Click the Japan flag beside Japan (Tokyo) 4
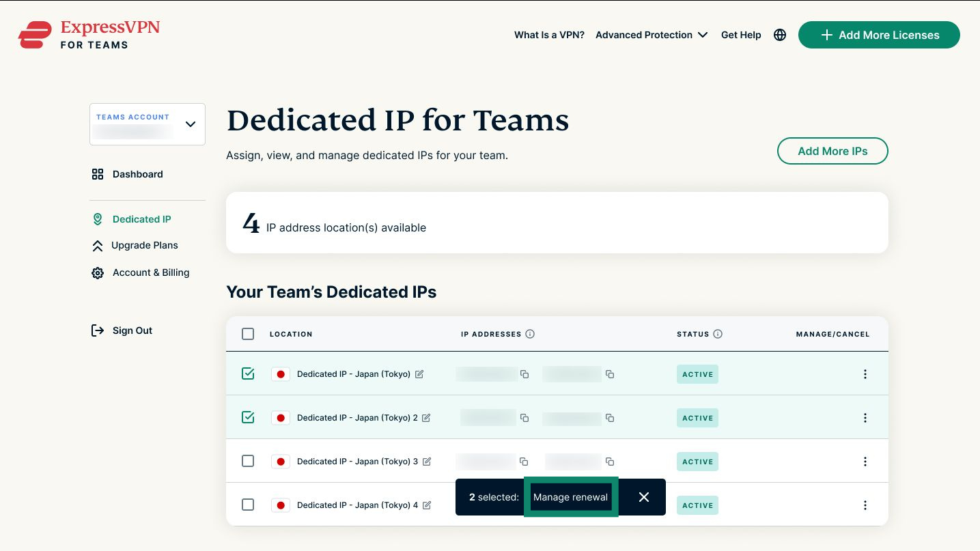This screenshot has width=980, height=551. [x=281, y=505]
